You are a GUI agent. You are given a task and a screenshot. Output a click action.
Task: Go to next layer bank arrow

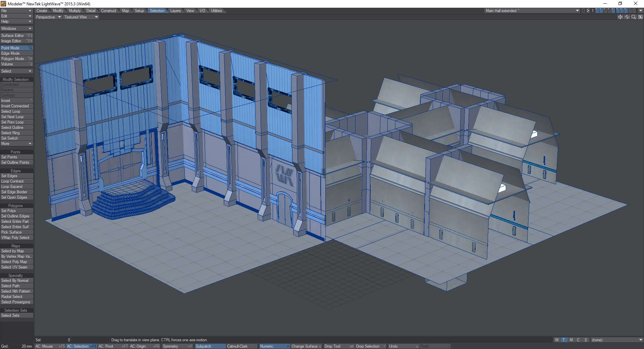coord(588,11)
